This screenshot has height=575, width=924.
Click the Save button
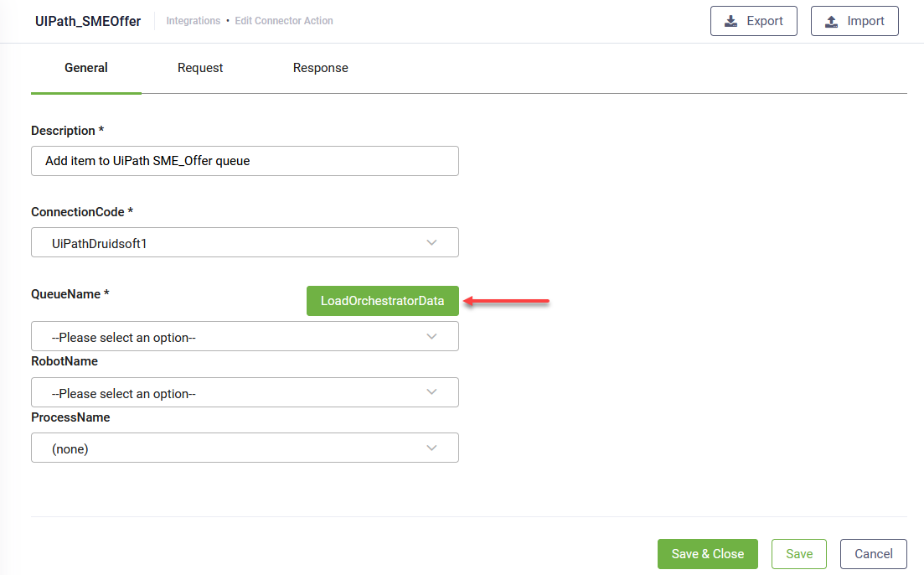[x=798, y=554]
